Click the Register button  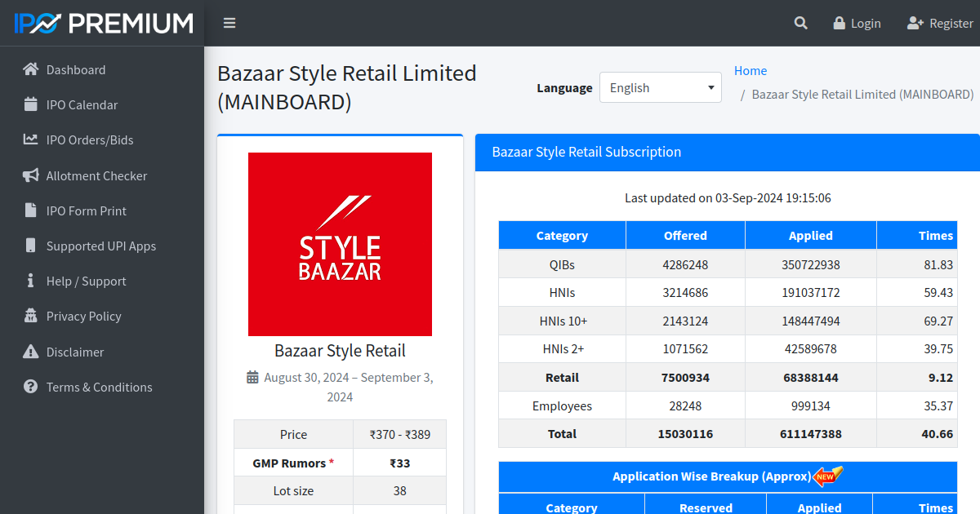[x=940, y=23]
